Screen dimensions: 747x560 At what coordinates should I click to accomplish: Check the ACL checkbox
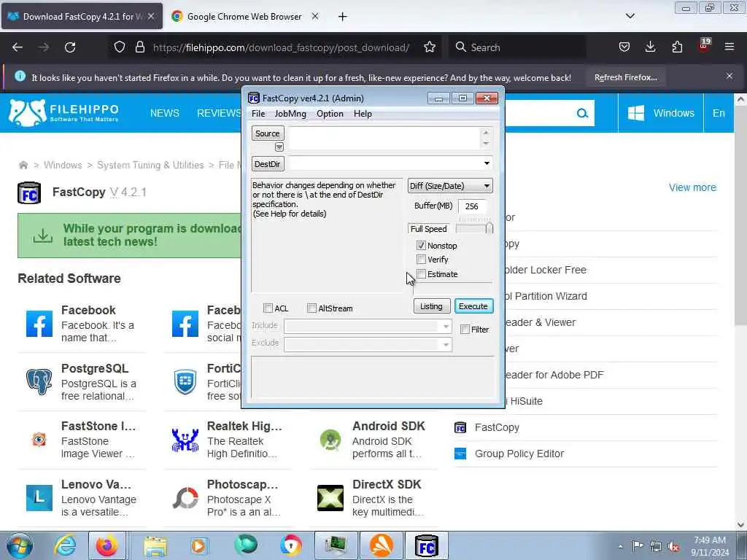click(268, 308)
